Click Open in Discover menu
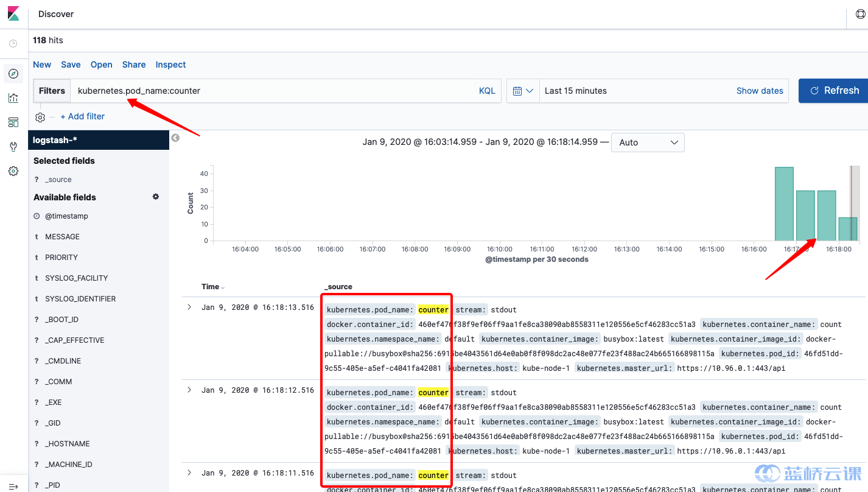The image size is (868, 492). click(x=102, y=65)
